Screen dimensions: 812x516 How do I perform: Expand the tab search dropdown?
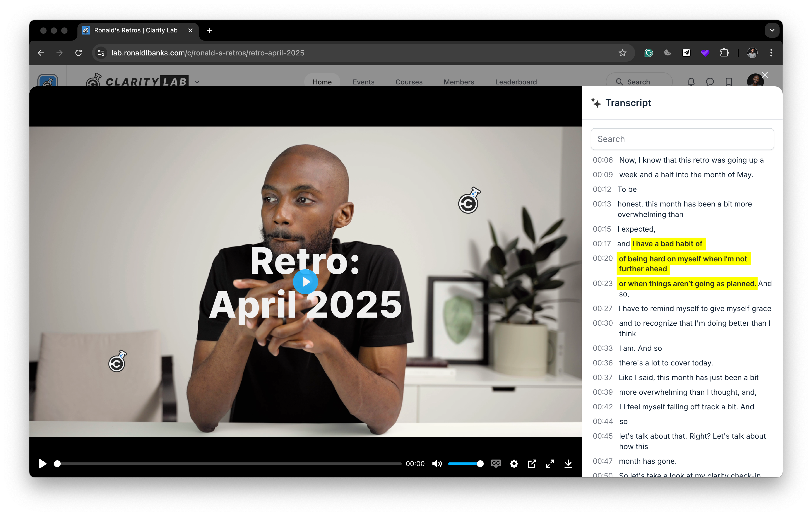click(x=772, y=30)
